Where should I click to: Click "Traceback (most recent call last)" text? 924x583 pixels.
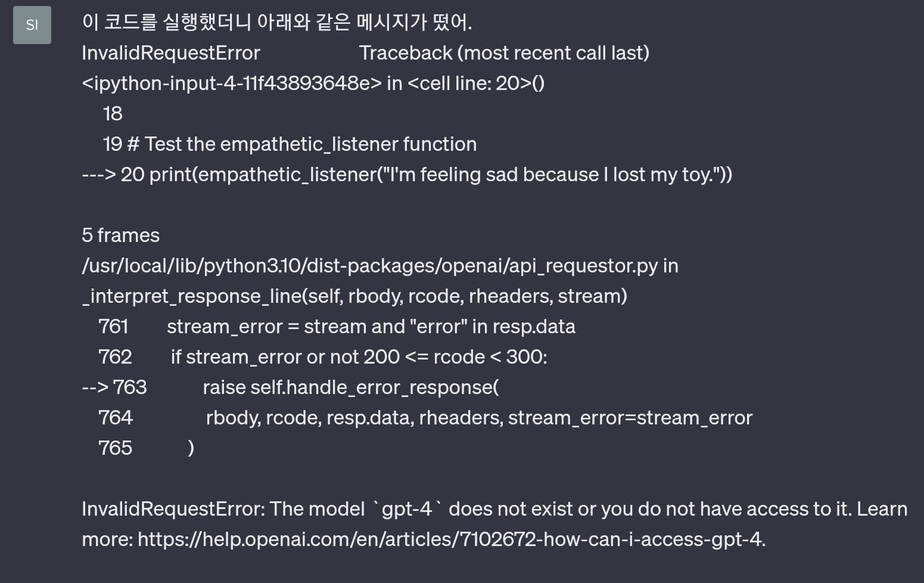(x=504, y=53)
